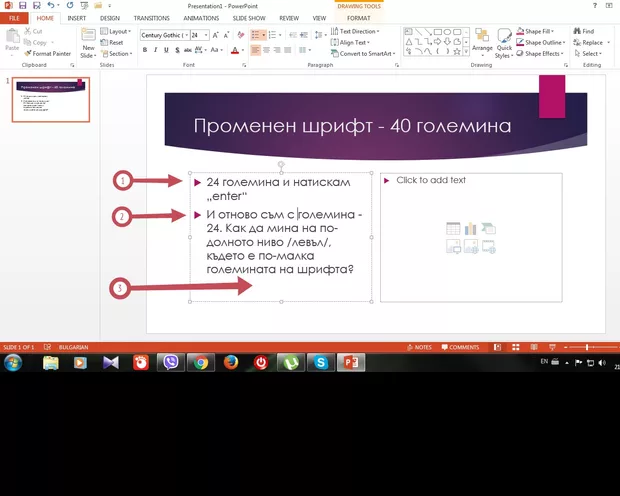The width and height of the screenshot is (620, 496).
Task: Click Insert Table icon in empty placeholder
Action: point(453,229)
